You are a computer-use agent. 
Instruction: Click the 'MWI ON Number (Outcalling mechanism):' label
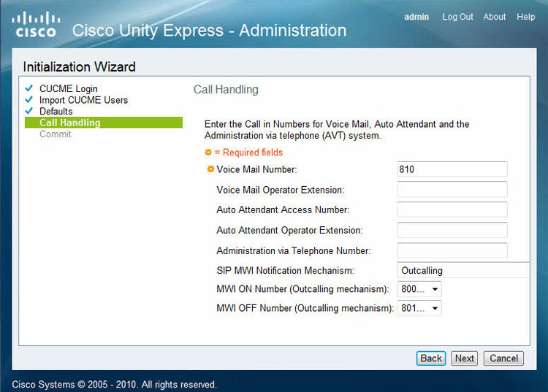click(x=302, y=289)
